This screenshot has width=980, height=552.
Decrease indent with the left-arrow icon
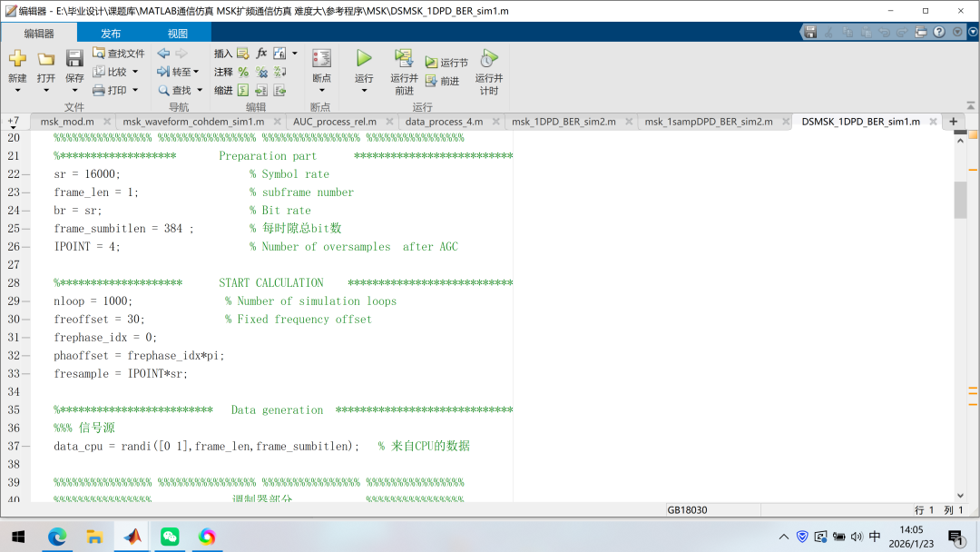(x=279, y=90)
